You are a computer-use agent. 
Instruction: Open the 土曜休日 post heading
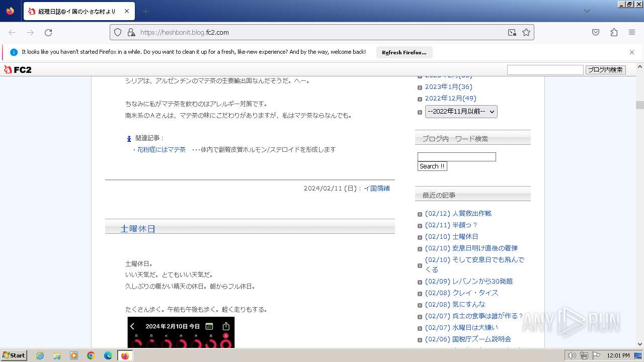[x=138, y=229]
